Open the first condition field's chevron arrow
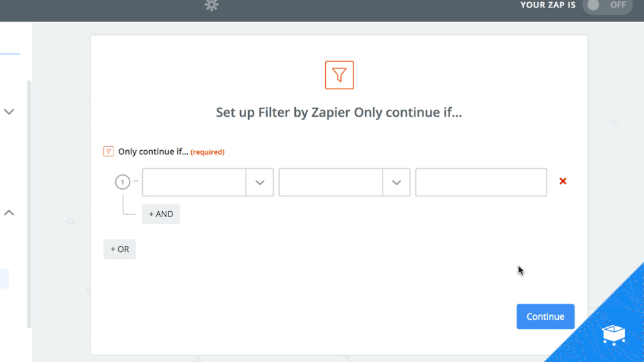 260,182
